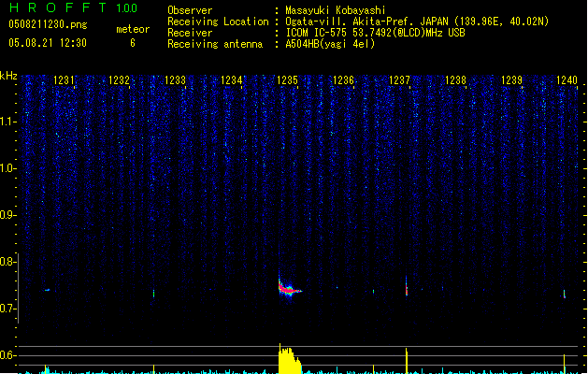Click the 1237 time marker
588x374 pixels.
(x=399, y=80)
